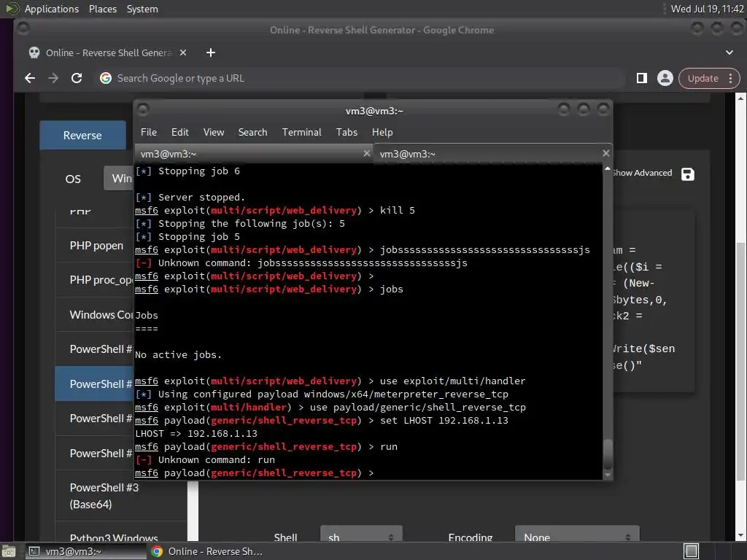This screenshot has height=560, width=747.
Task: Open Applications menu in top panel
Action: [x=52, y=9]
